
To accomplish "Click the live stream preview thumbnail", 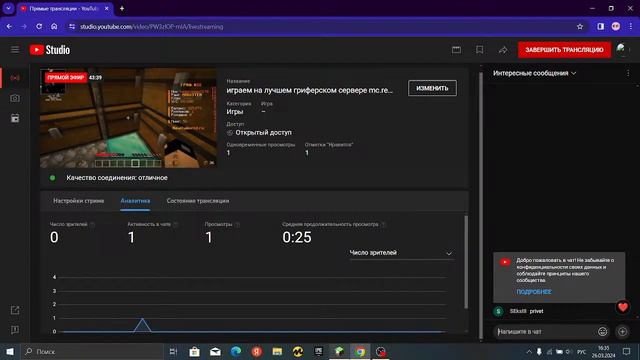I will 128,118.
